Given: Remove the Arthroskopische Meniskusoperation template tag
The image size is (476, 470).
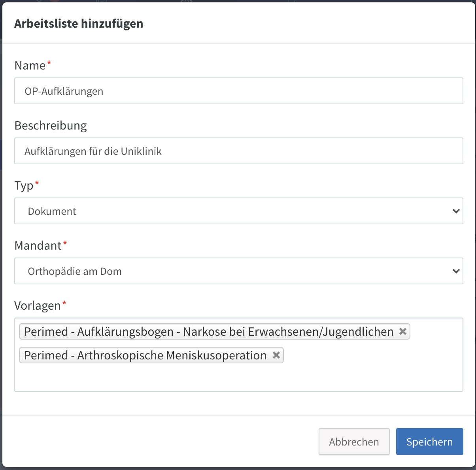Looking at the screenshot, I should tap(276, 355).
